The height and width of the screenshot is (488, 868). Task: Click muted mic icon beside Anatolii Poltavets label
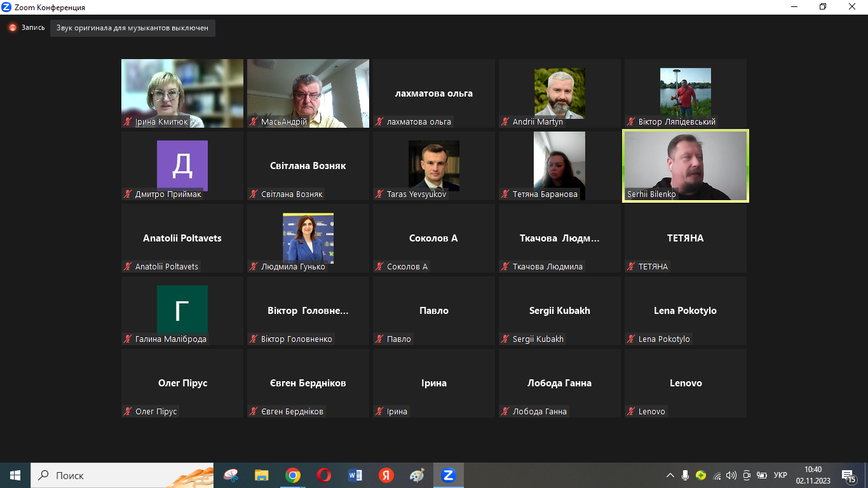point(128,267)
